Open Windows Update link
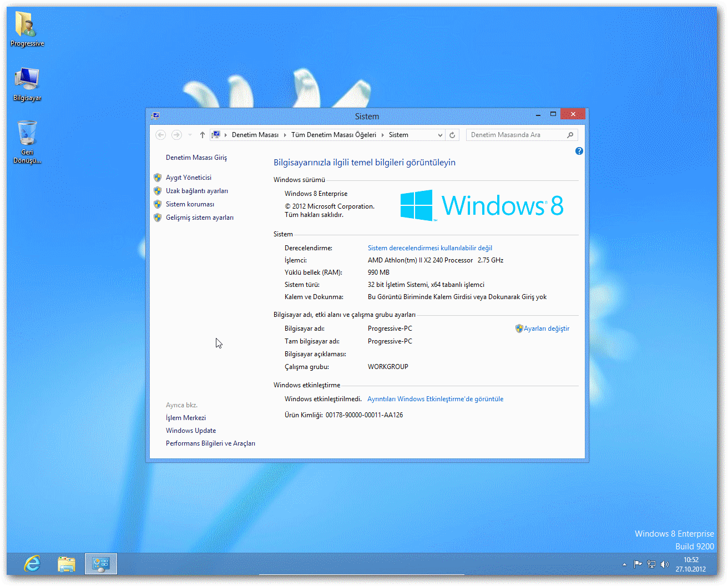728x586 pixels. [191, 431]
